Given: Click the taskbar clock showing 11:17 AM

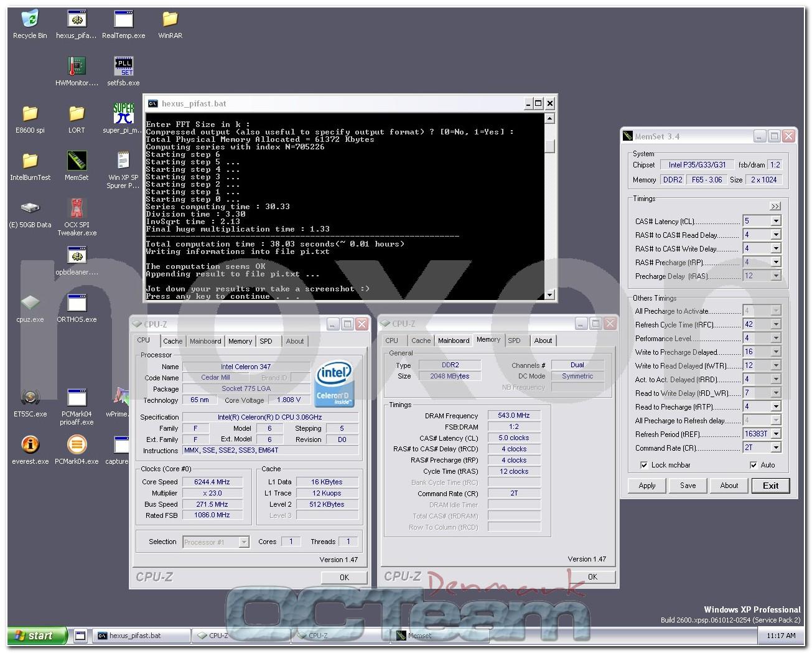Looking at the screenshot, I should click(782, 636).
